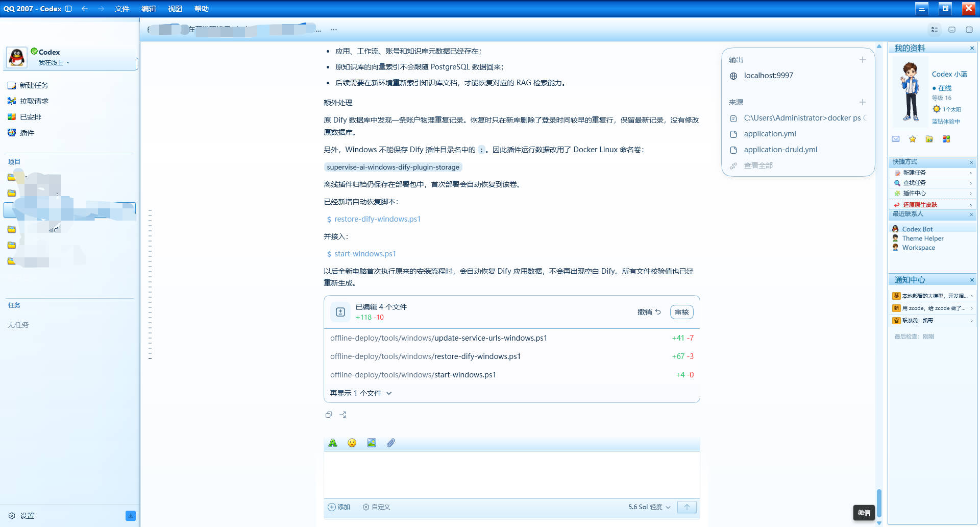Click the paperclip attachment icon
980x527 pixels.
pyautogui.click(x=391, y=443)
